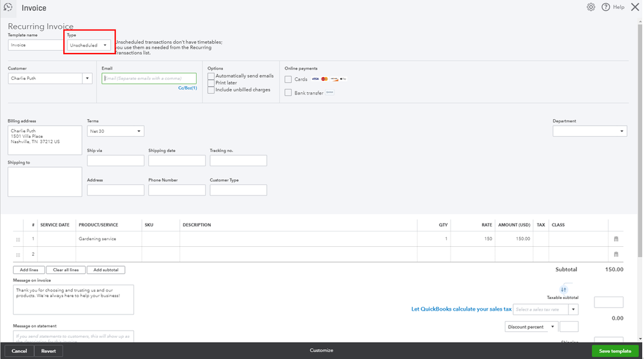The image size is (644, 359).
Task: Open the Type dropdown showing Unscheduled
Action: pos(89,45)
